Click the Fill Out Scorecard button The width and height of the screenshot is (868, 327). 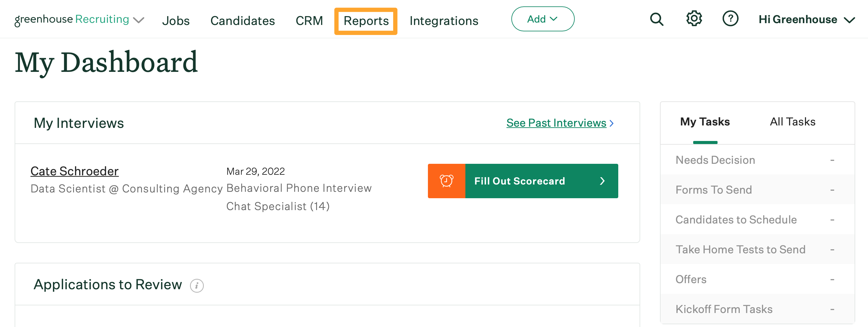click(519, 181)
